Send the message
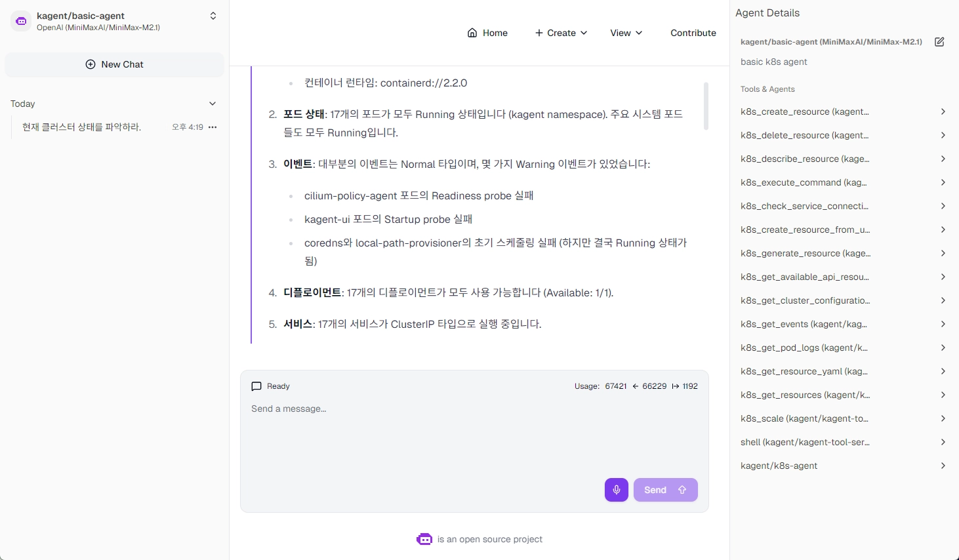 pyautogui.click(x=665, y=490)
